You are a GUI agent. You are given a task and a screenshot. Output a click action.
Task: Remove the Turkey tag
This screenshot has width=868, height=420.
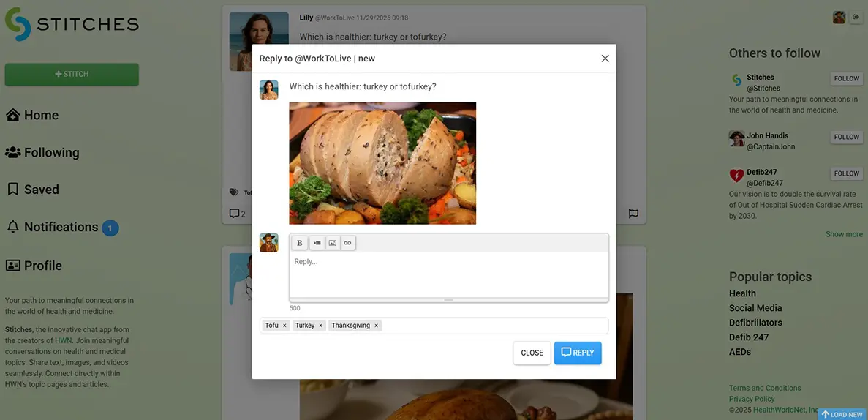pos(320,326)
